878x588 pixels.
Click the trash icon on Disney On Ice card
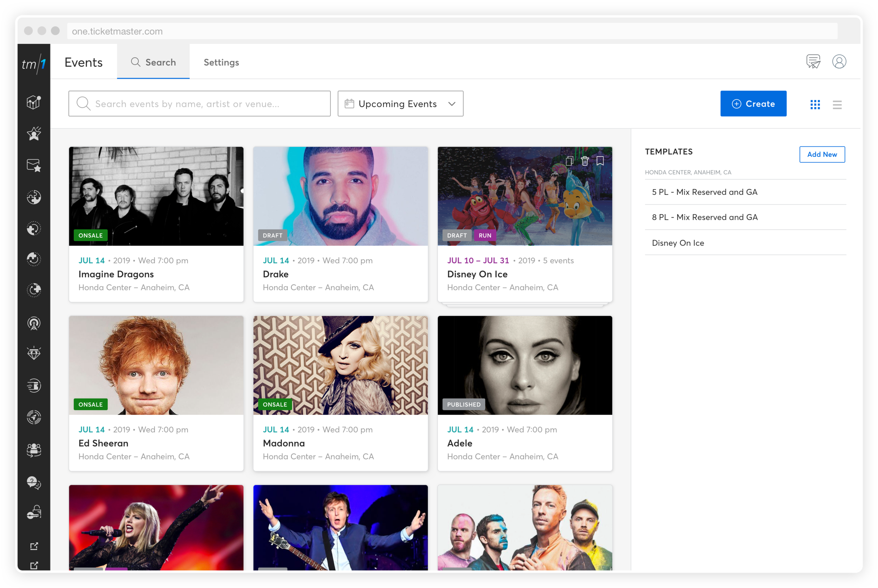point(585,161)
